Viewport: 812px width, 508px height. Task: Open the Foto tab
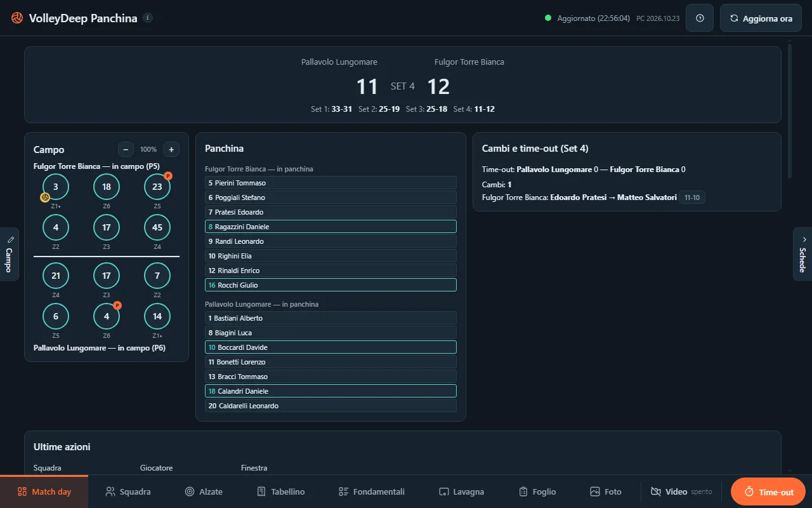click(x=606, y=491)
